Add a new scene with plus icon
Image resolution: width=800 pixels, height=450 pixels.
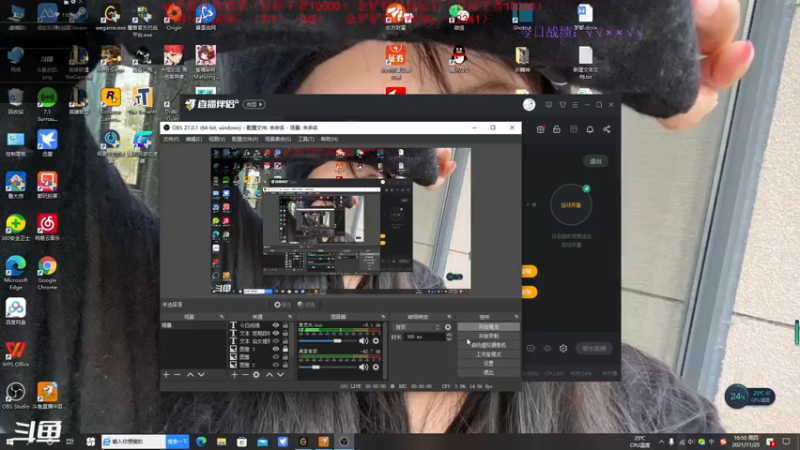166,374
